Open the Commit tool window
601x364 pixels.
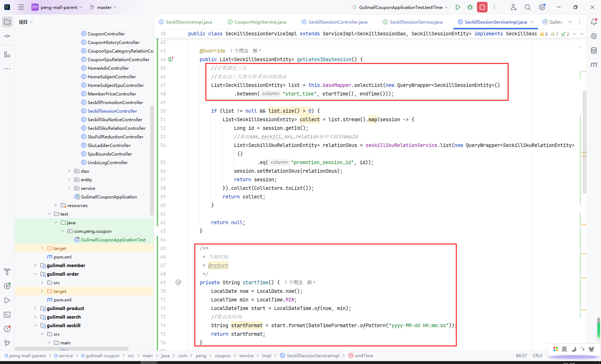pyautogui.click(x=7, y=36)
